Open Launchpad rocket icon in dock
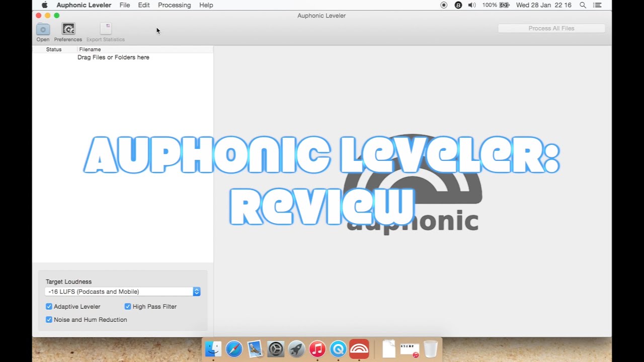The width and height of the screenshot is (644, 362). point(296,348)
